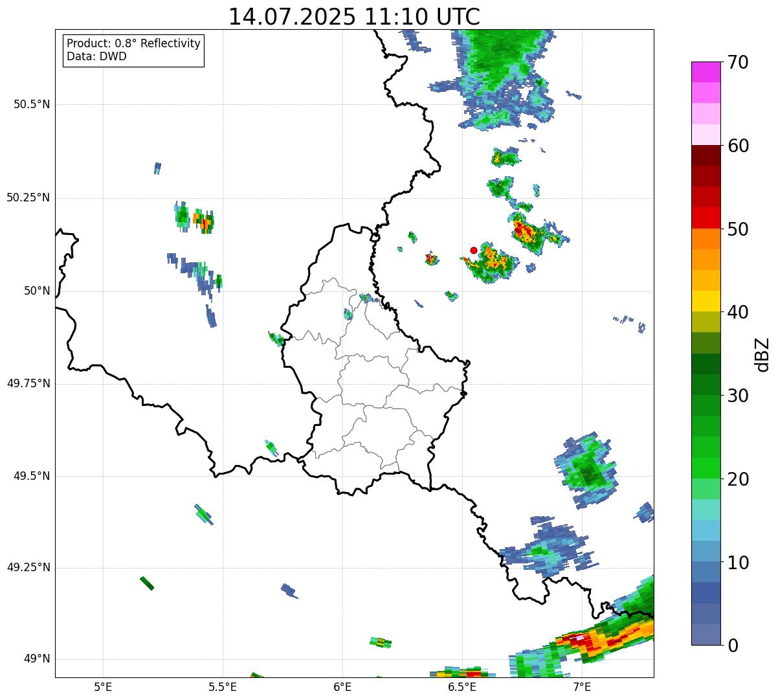Pick the slate-blue bottom colorbar segment at 0
The image size is (778, 700).
[706, 635]
